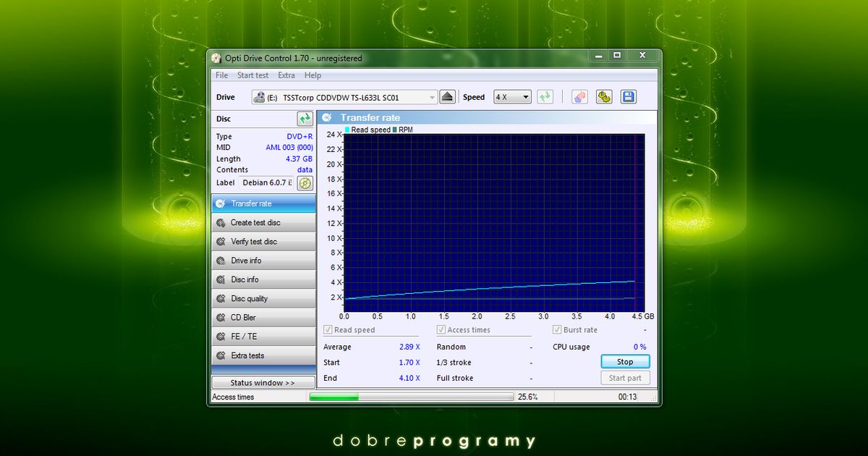Uncheck the Access times option
This screenshot has height=456, width=868.
click(440, 329)
